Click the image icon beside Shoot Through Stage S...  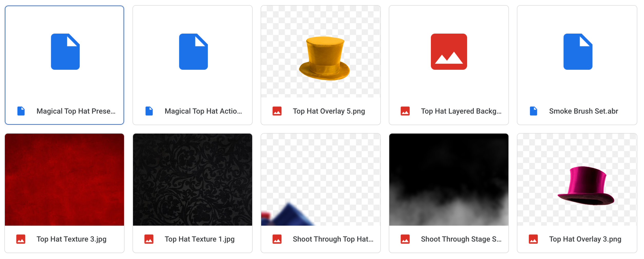405,239
